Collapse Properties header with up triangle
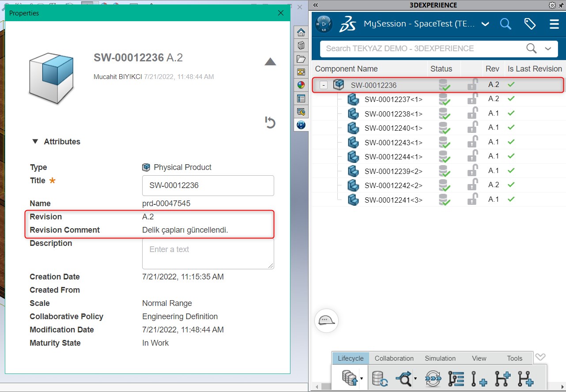This screenshot has width=566, height=392. (270, 62)
